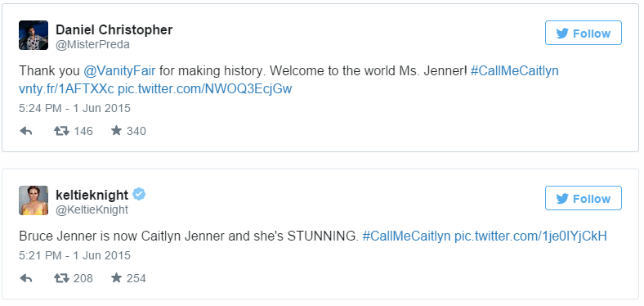
Task: Open pic.twitter.com/NWOQ3EcjGw link
Action: [x=204, y=89]
